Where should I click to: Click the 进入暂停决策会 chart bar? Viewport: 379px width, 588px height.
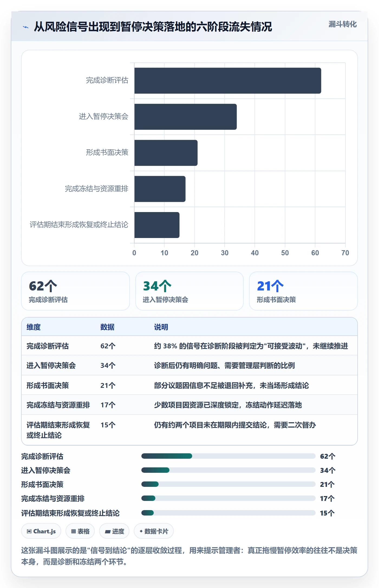(x=185, y=117)
